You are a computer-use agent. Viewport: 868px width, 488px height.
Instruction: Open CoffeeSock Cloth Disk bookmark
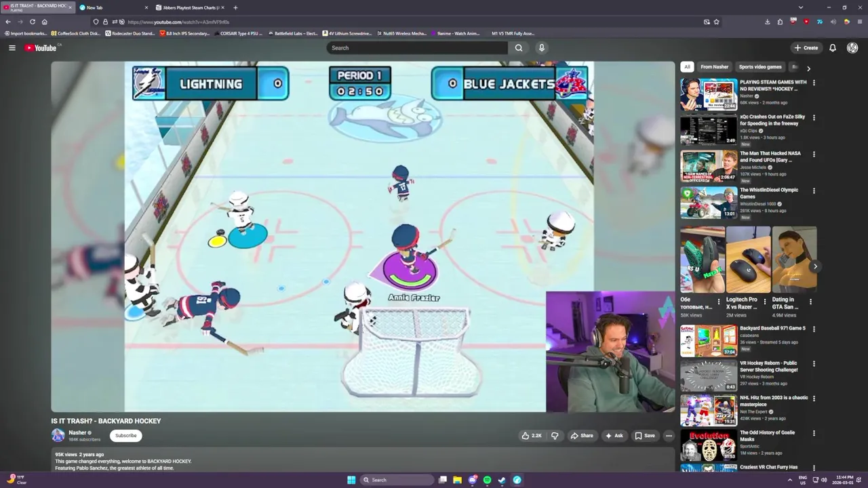point(75,33)
